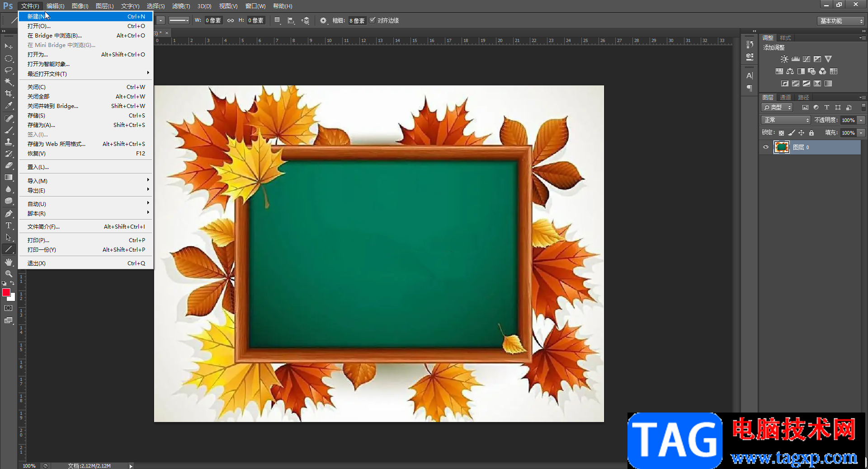Image resolution: width=868 pixels, height=469 pixels.
Task: Toggle lock position
Action: [x=801, y=133]
